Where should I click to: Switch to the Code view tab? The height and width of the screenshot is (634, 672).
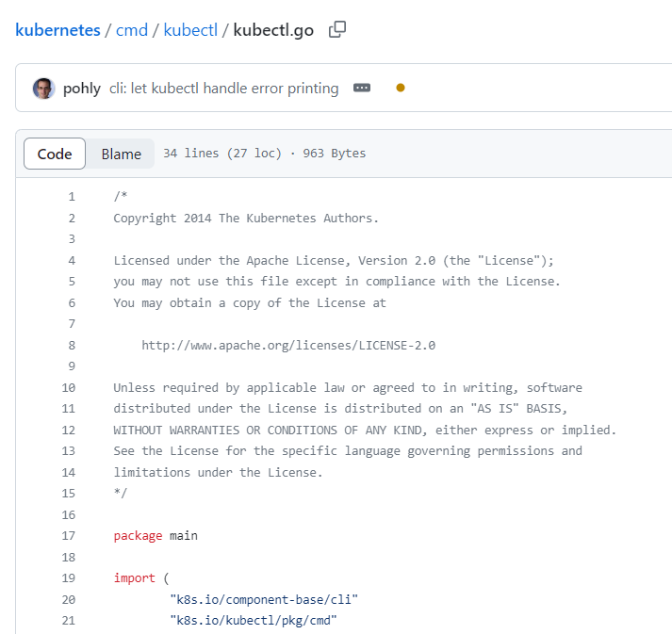tap(55, 154)
